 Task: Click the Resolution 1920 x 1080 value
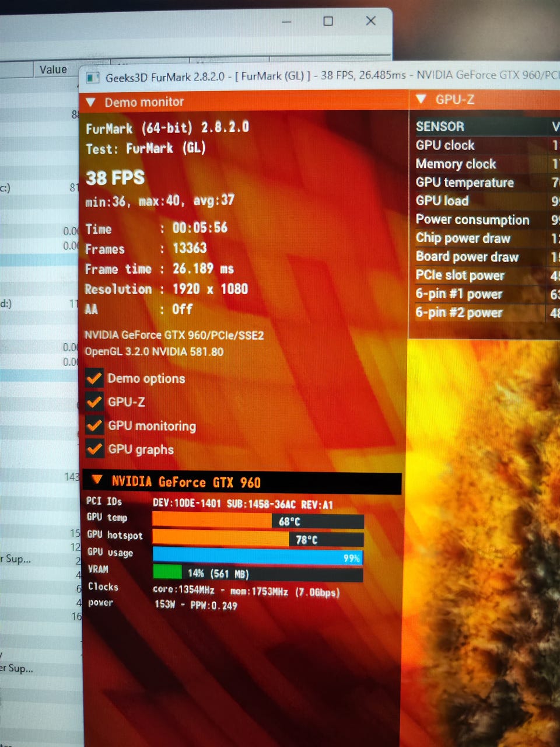coord(210,289)
